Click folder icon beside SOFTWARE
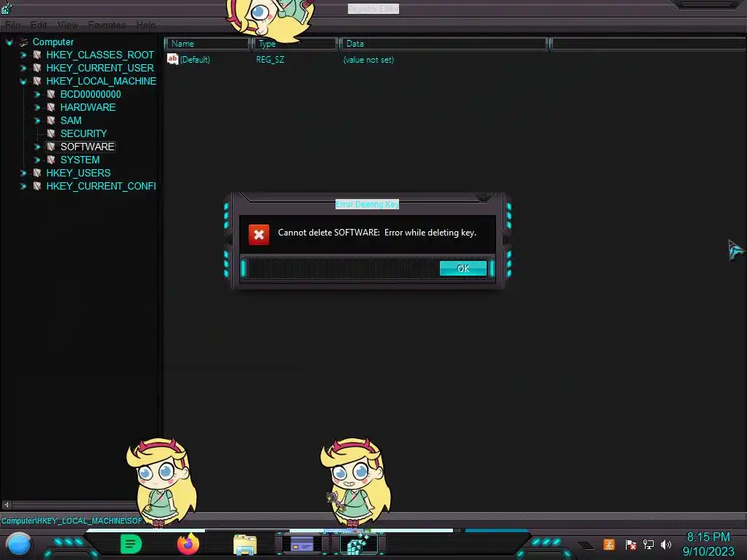 pos(51,147)
